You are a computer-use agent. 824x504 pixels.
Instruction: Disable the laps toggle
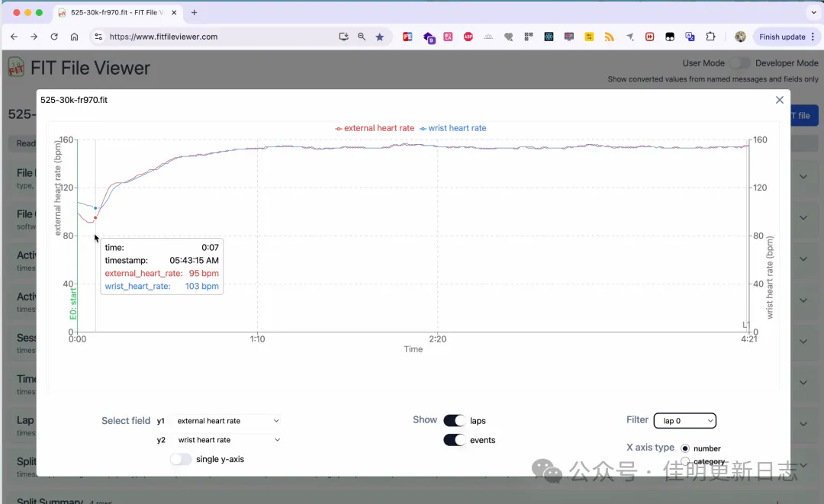tap(454, 420)
